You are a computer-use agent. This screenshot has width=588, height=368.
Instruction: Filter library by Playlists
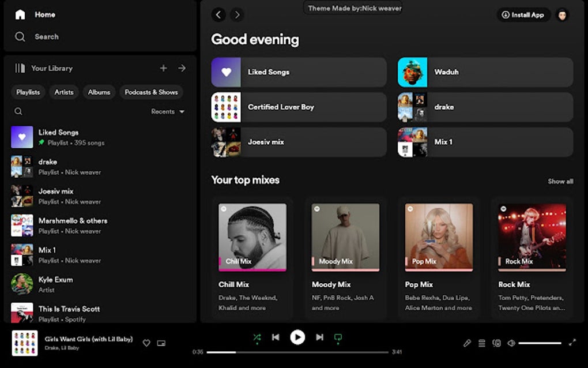tap(28, 92)
